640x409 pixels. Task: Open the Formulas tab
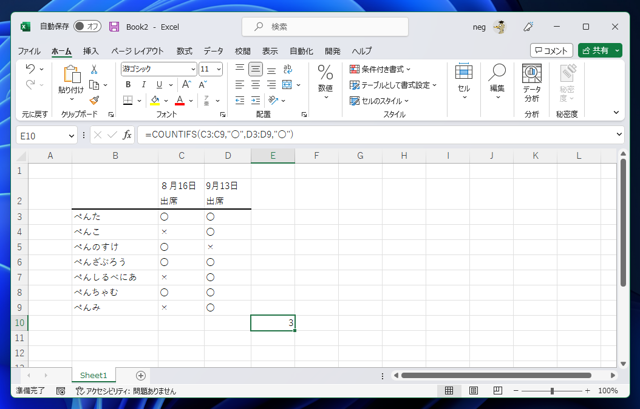click(184, 51)
